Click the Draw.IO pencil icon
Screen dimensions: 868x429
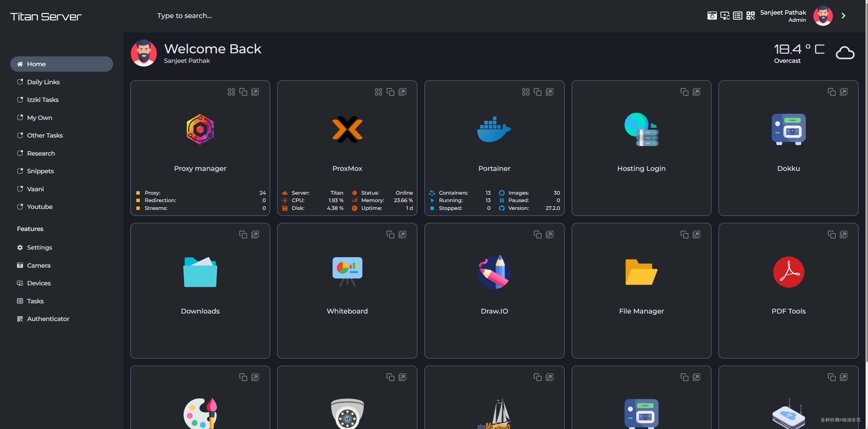coord(494,272)
